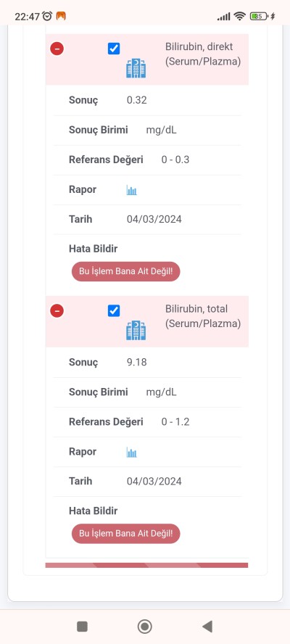Collapse the Bilirubin direkt result with minus icon
Image resolution: width=290 pixels, height=644 pixels.
click(x=57, y=49)
